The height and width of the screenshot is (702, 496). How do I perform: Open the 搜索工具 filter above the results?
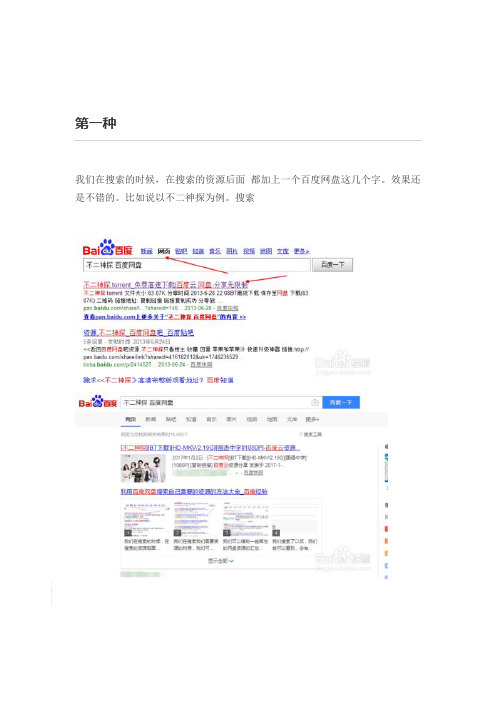[311, 434]
